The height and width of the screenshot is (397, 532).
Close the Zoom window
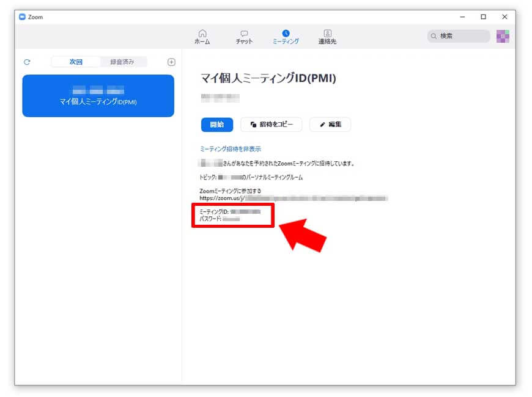(x=504, y=17)
